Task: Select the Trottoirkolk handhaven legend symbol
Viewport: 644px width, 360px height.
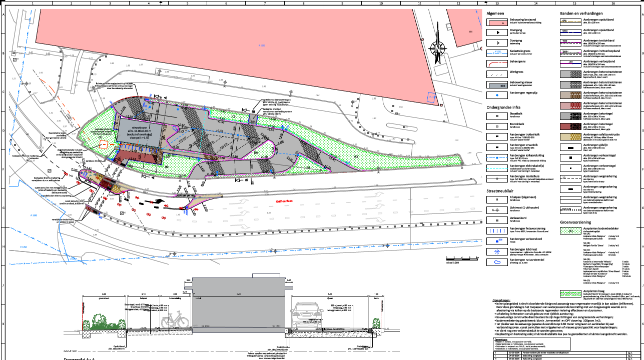Action: click(x=497, y=126)
